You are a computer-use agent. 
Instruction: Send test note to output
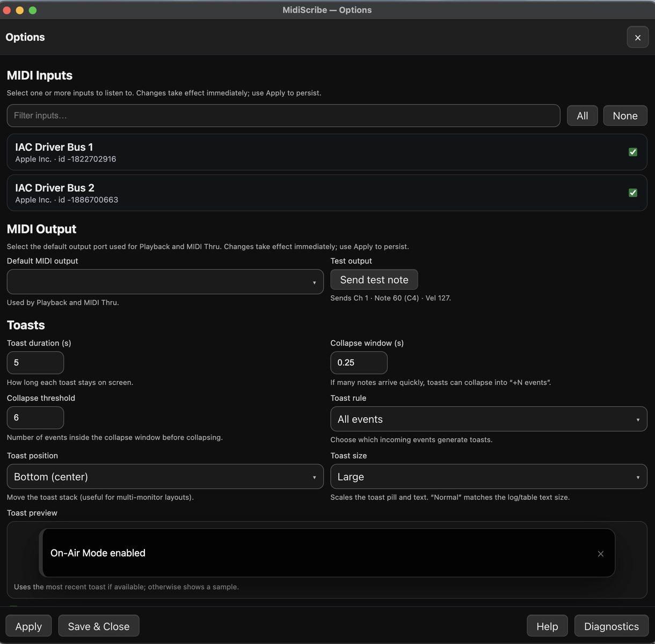pos(374,280)
